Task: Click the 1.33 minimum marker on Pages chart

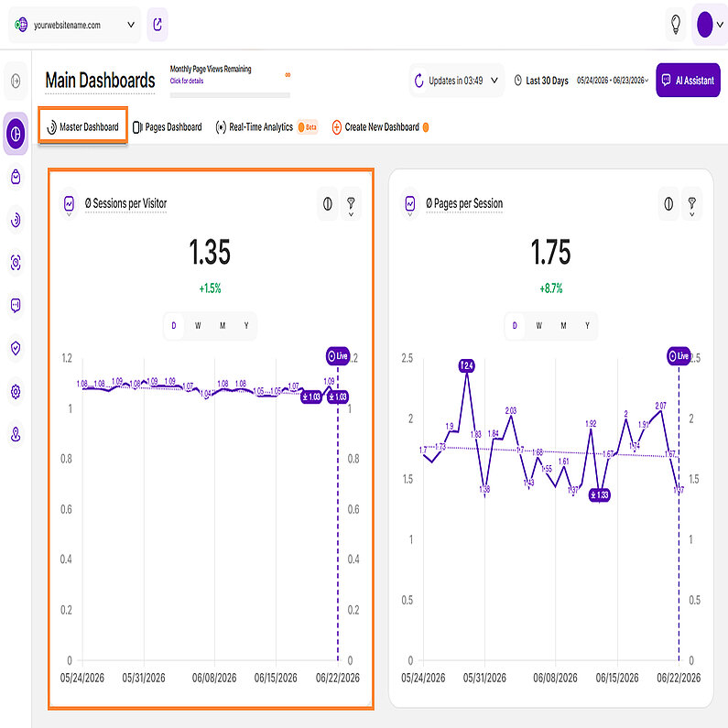Action: pyautogui.click(x=600, y=494)
